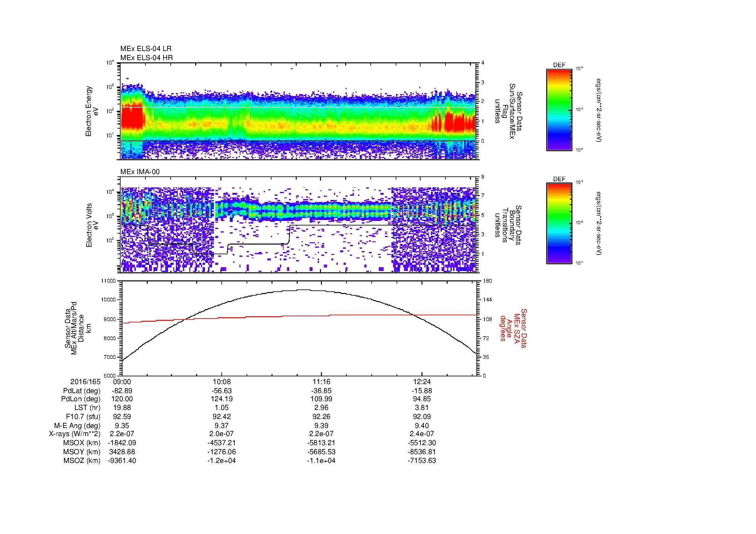The width and height of the screenshot is (756, 534).
Task: Click the PdLon value 109.99
Action: coord(321,399)
